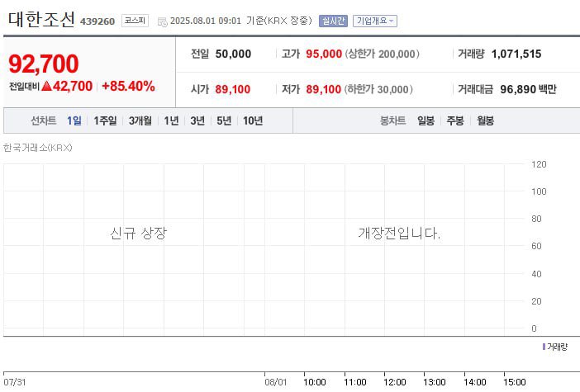
Task: Click the 거래량 legend marker below the chart
Action: click(x=544, y=347)
